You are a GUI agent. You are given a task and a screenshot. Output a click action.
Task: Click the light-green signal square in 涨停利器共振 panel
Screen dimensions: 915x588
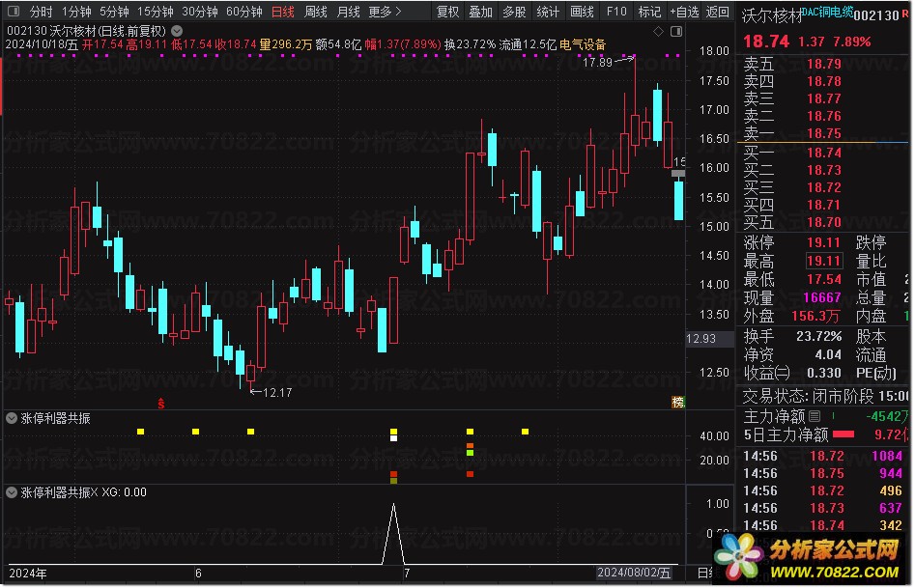tap(470, 453)
